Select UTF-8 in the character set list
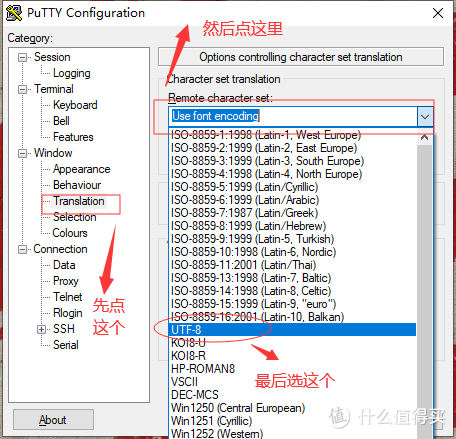This screenshot has height=439, width=456. (x=293, y=330)
